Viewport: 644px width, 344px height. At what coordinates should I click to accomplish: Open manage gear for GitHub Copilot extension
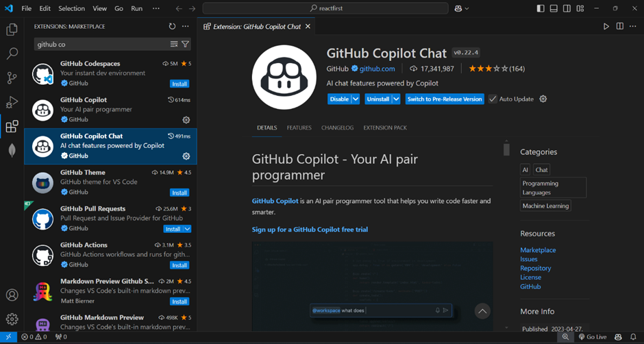[186, 120]
